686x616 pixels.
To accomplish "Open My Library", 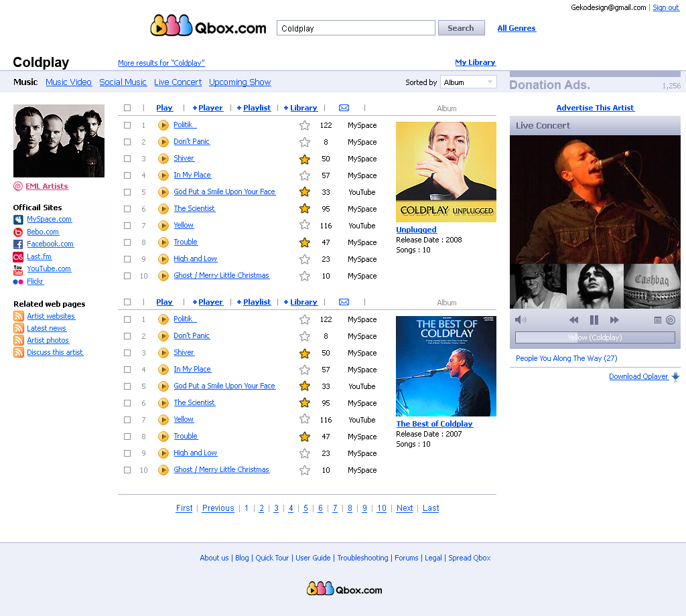I will click(x=475, y=62).
